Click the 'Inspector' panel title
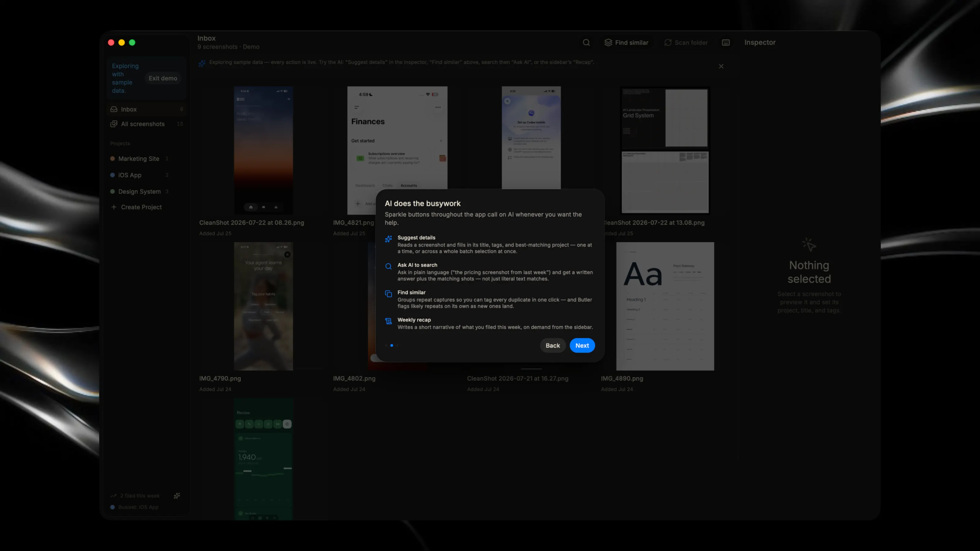This screenshot has width=980, height=551. [x=760, y=42]
